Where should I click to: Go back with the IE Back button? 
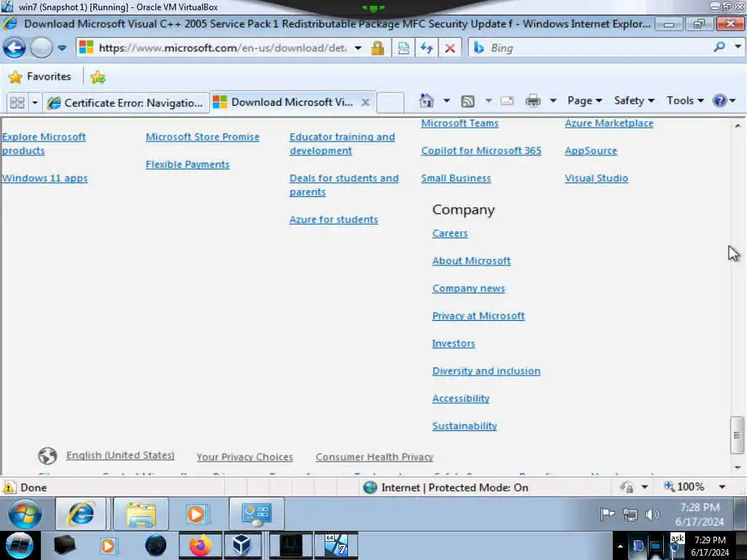(15, 47)
